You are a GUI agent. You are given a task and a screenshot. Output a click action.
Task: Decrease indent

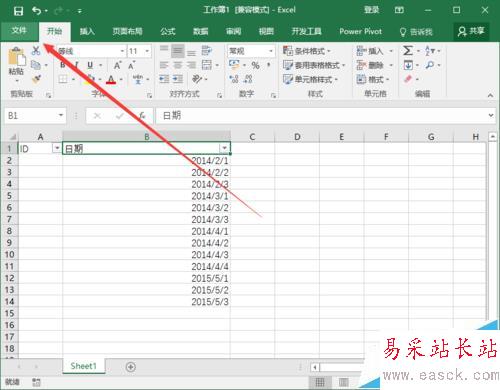point(164,79)
